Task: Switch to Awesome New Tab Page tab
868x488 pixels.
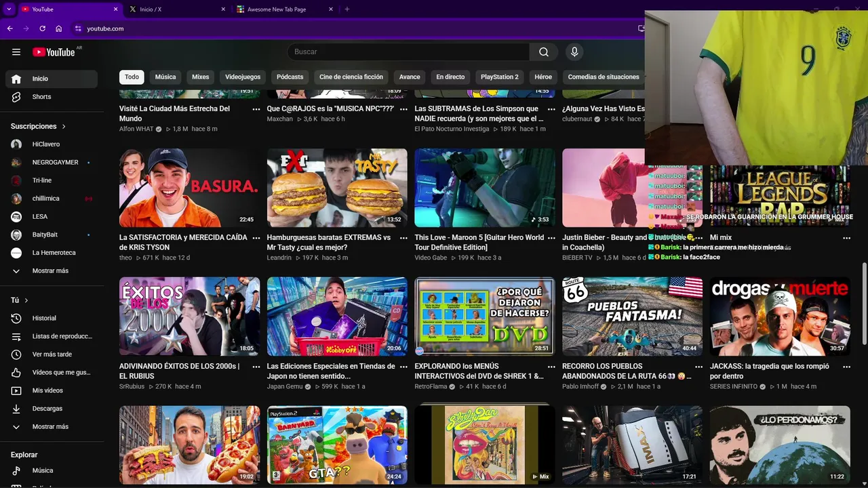Action: click(285, 9)
